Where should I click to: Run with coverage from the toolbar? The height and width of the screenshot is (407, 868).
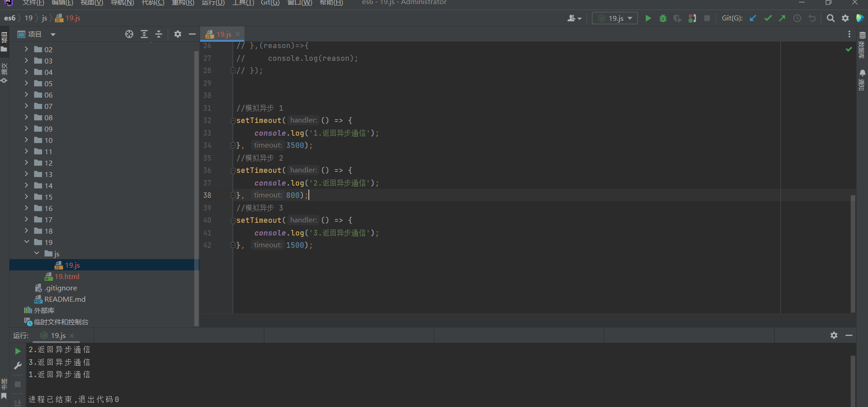pos(678,18)
